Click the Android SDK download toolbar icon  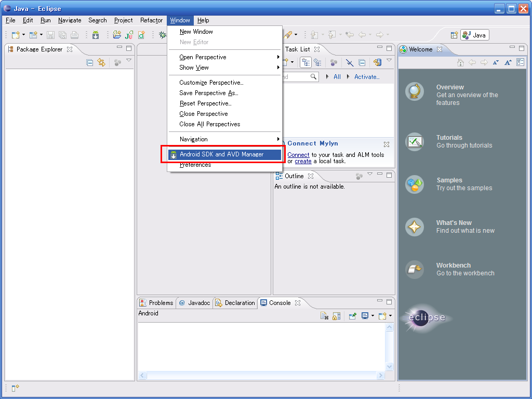click(96, 35)
